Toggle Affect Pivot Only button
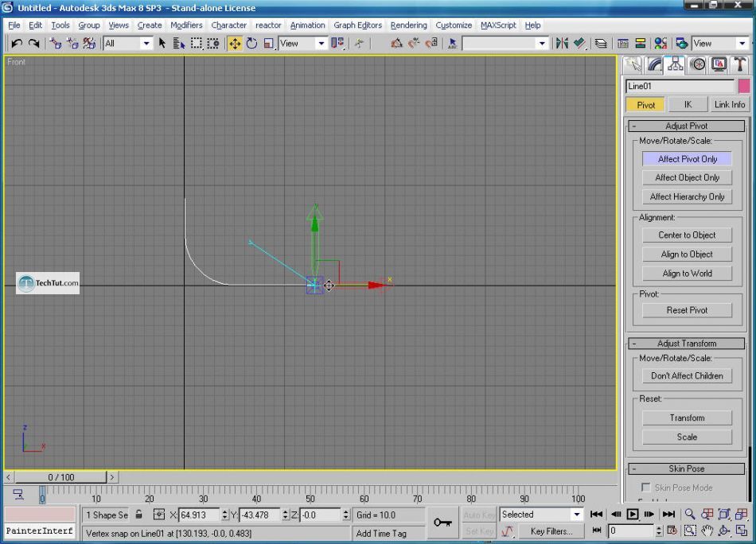 pyautogui.click(x=687, y=159)
